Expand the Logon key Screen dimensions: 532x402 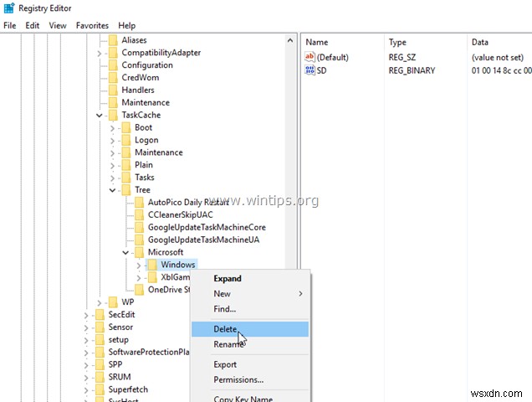tap(112, 141)
